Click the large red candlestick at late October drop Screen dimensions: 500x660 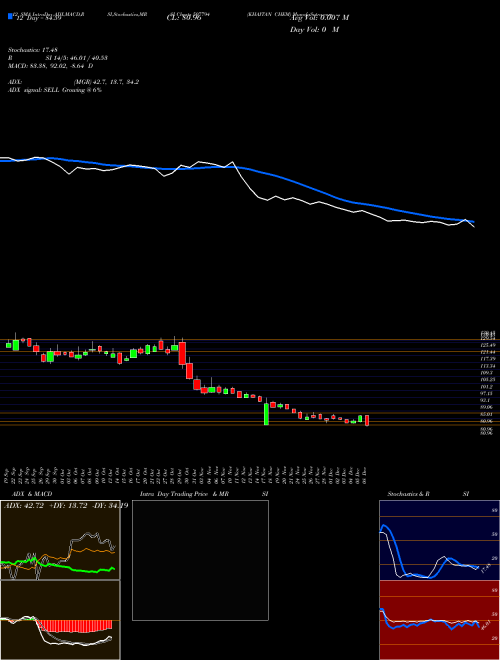[x=182, y=353]
